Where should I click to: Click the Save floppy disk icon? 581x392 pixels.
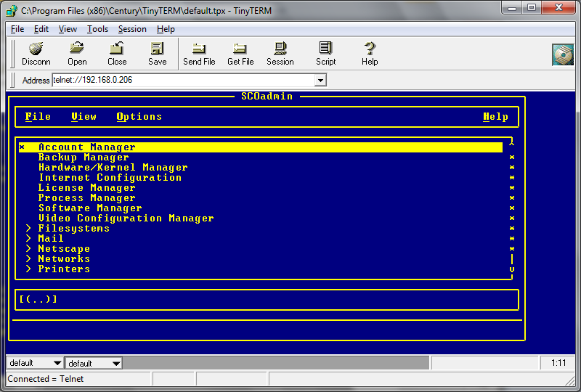click(157, 48)
